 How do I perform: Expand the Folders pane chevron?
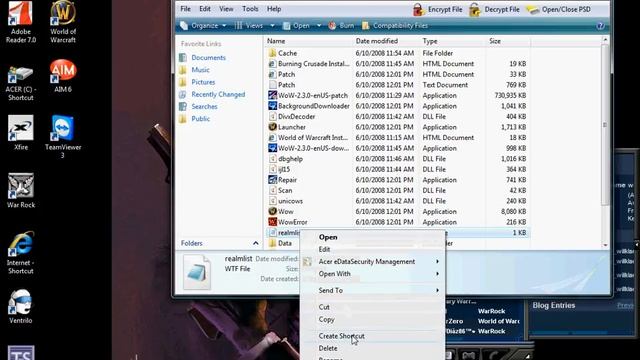tap(256, 243)
